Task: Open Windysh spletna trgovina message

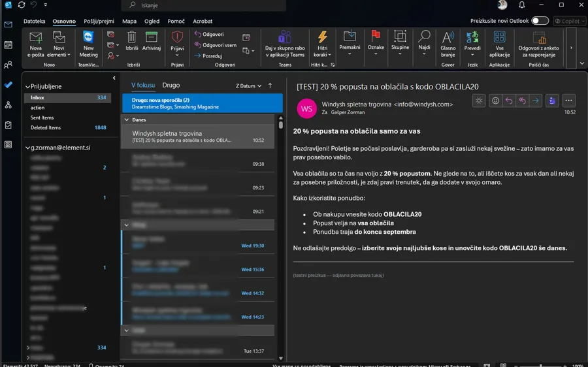Action: [198, 136]
